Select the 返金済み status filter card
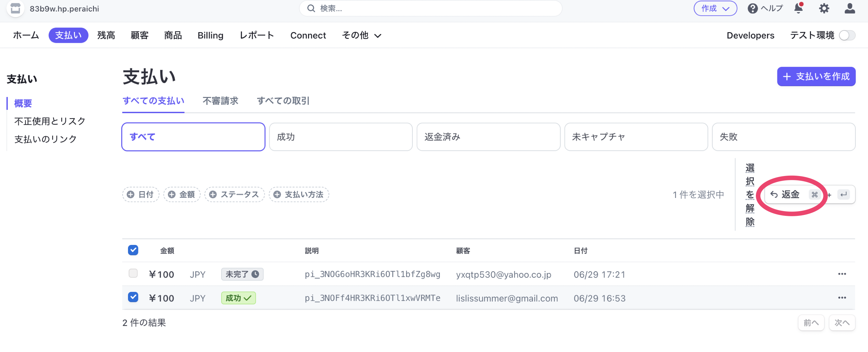The width and height of the screenshot is (868, 352). pyautogui.click(x=488, y=137)
